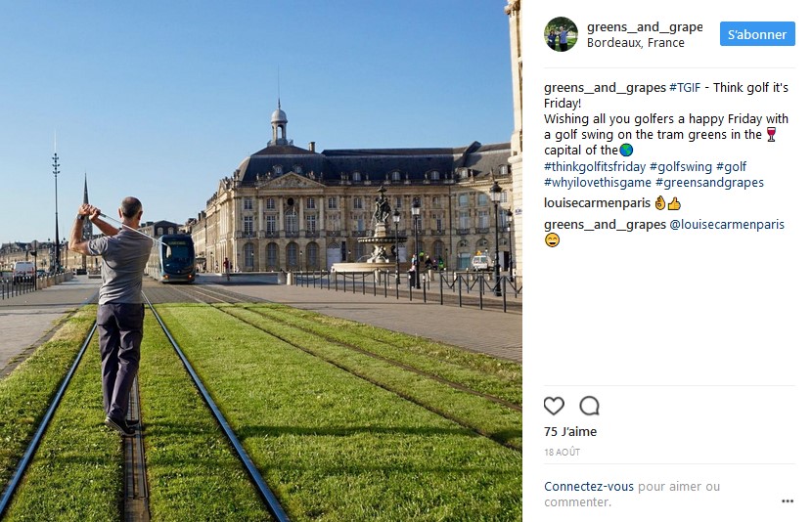
Task: Like the post with heart icon
Action: 554,406
